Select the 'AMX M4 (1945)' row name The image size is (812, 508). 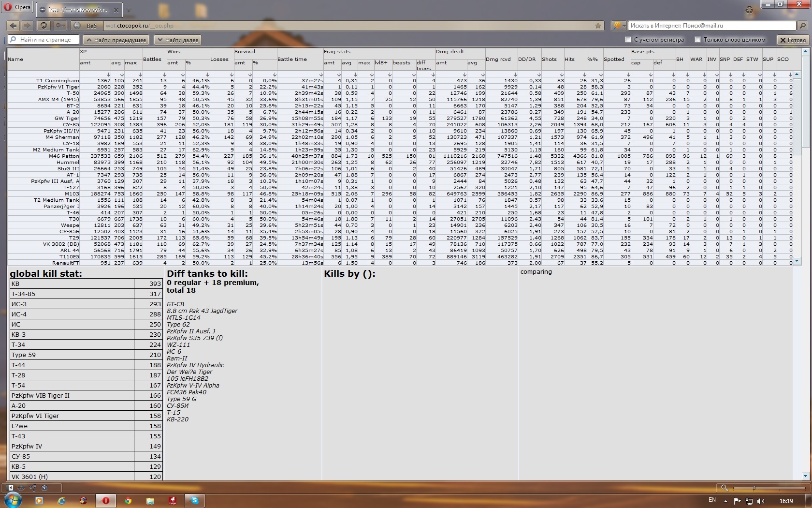58,99
